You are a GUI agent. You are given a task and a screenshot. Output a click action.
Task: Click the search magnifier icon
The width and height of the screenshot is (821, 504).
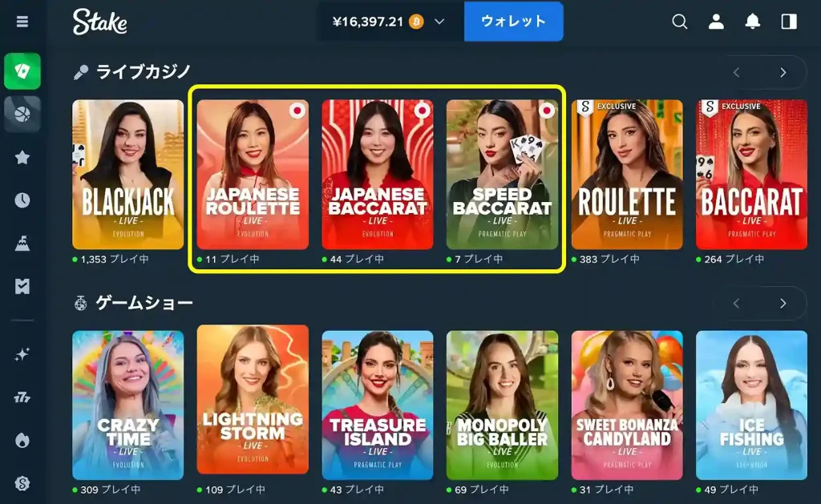[680, 22]
